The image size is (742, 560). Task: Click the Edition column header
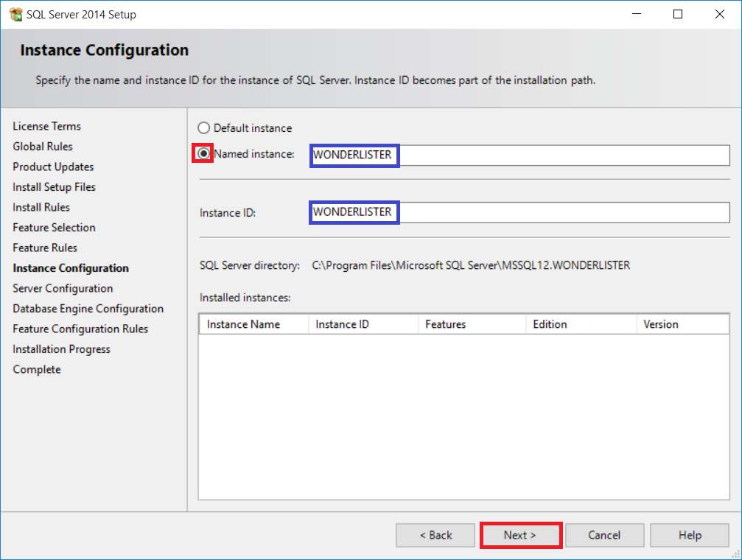pyautogui.click(x=581, y=324)
